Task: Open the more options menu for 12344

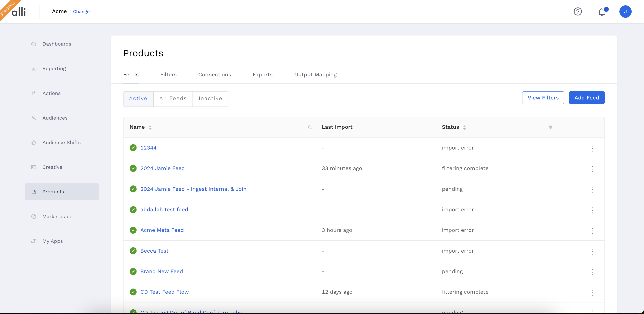Action: (592, 148)
